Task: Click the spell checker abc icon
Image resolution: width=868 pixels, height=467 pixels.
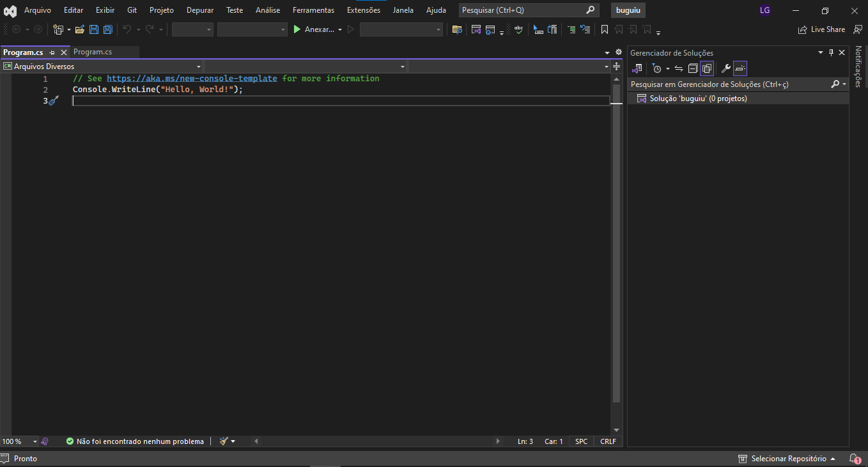Action: tap(518, 29)
